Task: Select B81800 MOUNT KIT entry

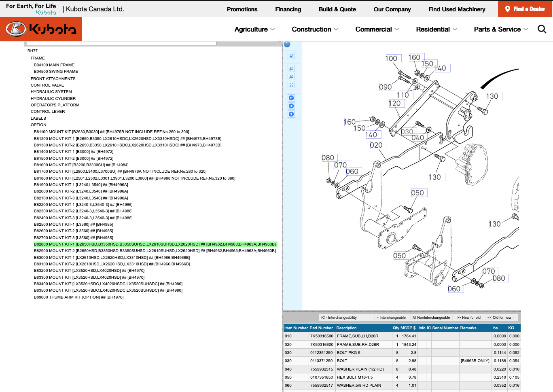Action: pyautogui.click(x=135, y=178)
